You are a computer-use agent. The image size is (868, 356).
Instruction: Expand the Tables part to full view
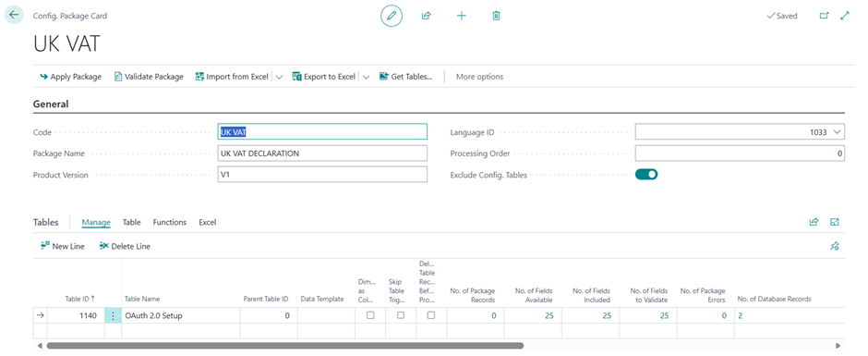pos(834,222)
